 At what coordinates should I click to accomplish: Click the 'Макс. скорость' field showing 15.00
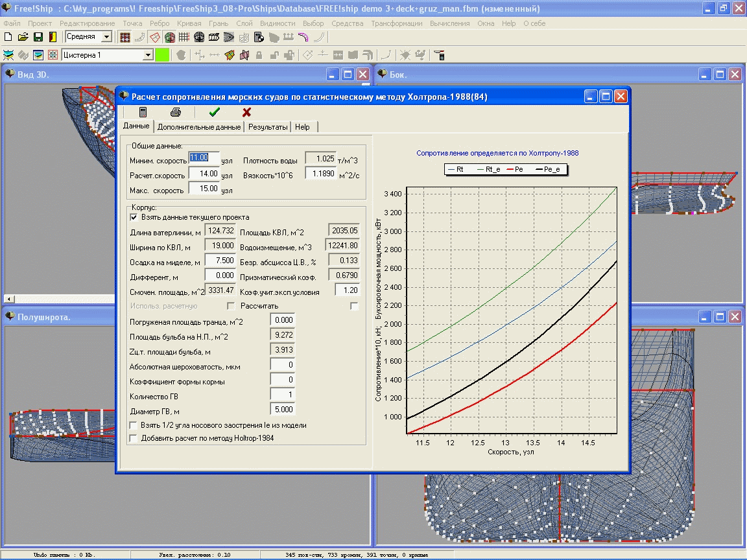point(204,189)
